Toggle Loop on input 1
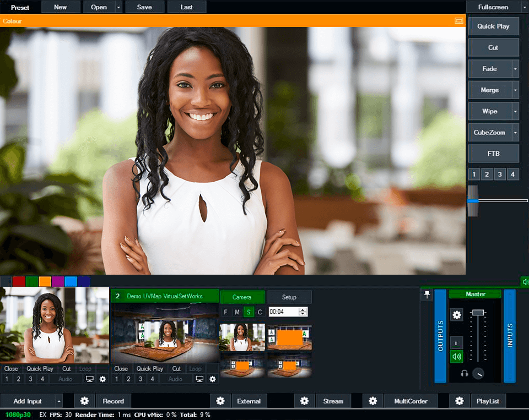The width and height of the screenshot is (529, 420). (x=85, y=368)
